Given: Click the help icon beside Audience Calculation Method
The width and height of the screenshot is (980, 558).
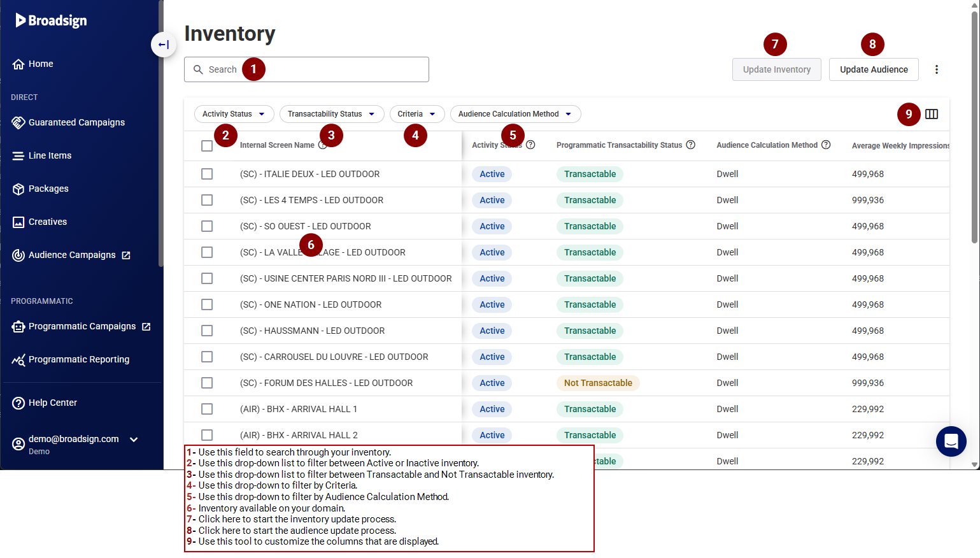Looking at the screenshot, I should coord(826,145).
